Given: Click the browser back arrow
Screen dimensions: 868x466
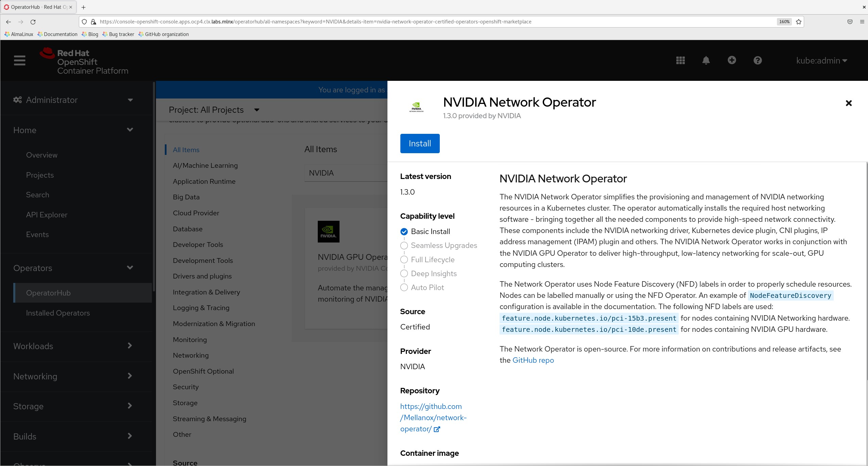Looking at the screenshot, I should [8, 22].
